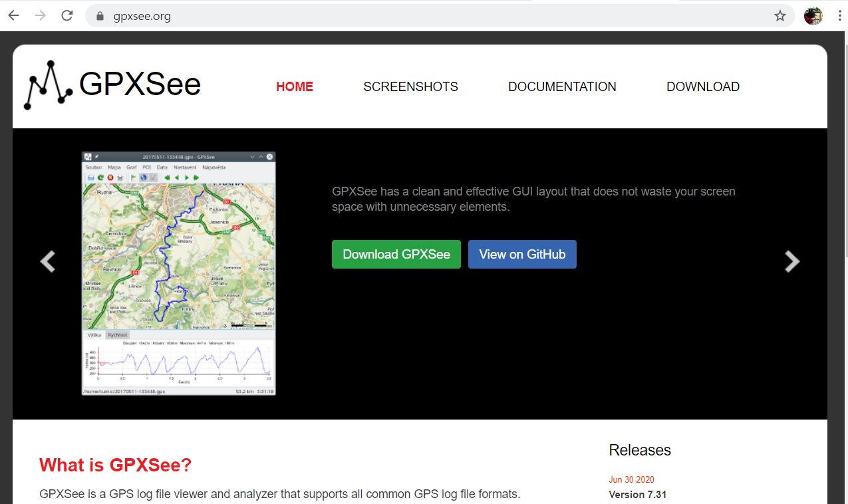Open the SCREENSHOTS page
Viewport: 848px width, 504px height.
(x=410, y=86)
